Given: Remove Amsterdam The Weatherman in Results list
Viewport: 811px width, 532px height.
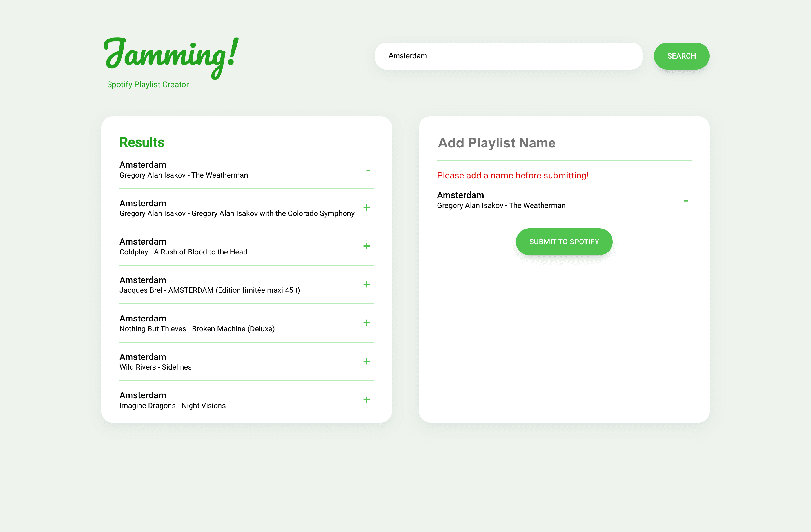Looking at the screenshot, I should (368, 170).
